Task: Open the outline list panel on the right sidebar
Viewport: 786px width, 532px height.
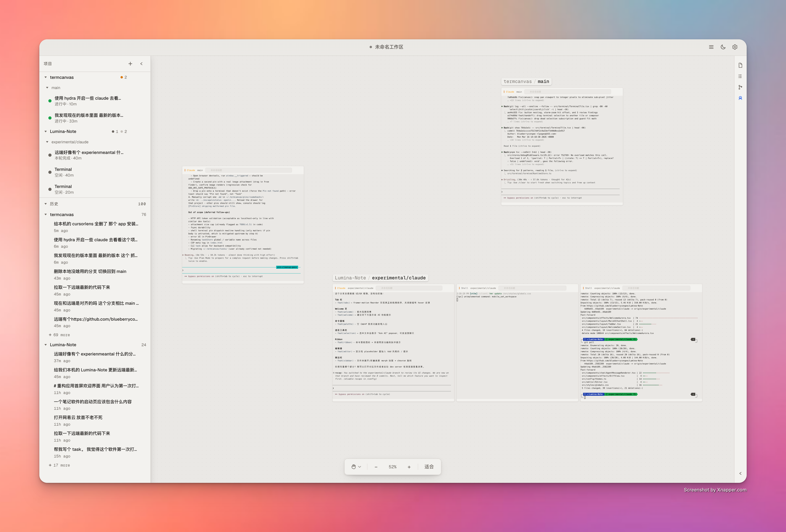Action: [x=740, y=76]
